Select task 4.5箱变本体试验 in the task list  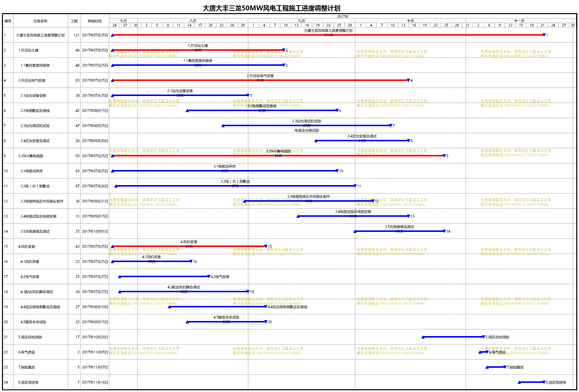coord(33,322)
